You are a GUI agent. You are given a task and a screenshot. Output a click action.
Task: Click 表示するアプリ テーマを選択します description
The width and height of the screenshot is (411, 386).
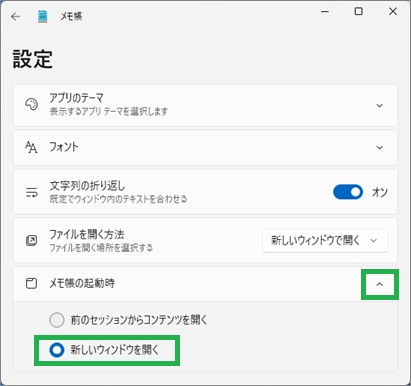coord(109,111)
